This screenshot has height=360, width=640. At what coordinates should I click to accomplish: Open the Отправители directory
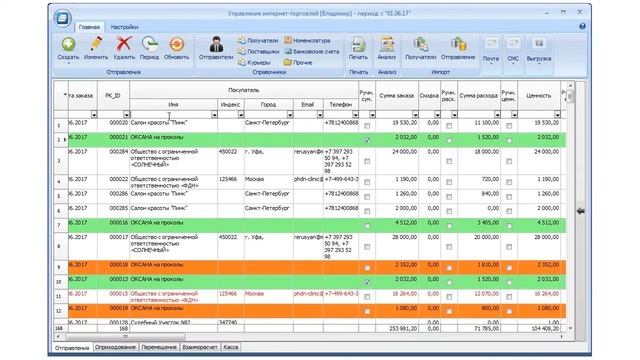click(x=216, y=49)
